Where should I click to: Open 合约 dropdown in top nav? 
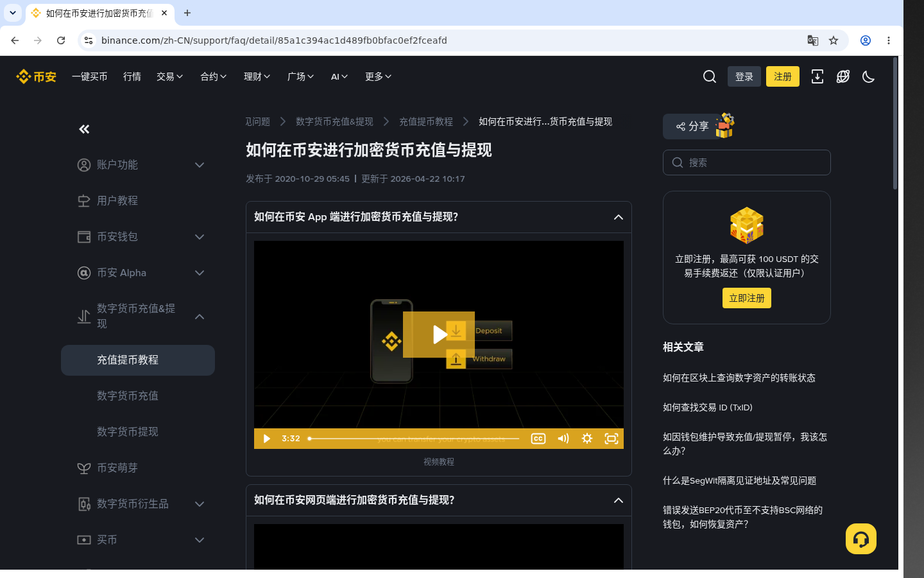[x=214, y=76]
